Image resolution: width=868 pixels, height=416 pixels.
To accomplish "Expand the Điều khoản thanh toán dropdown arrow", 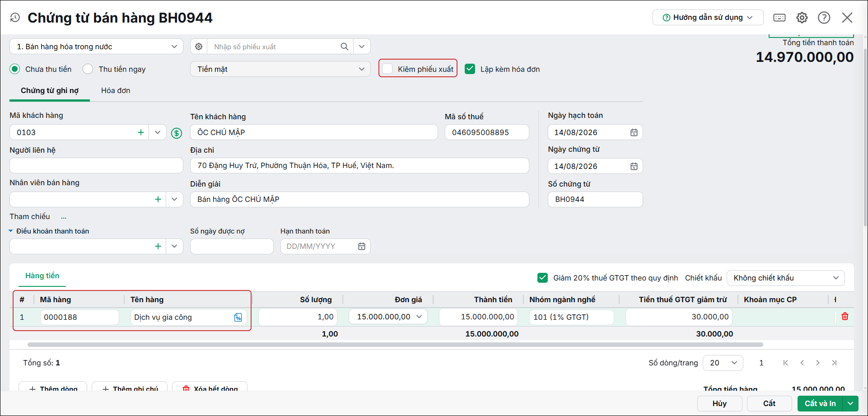I will tap(174, 246).
